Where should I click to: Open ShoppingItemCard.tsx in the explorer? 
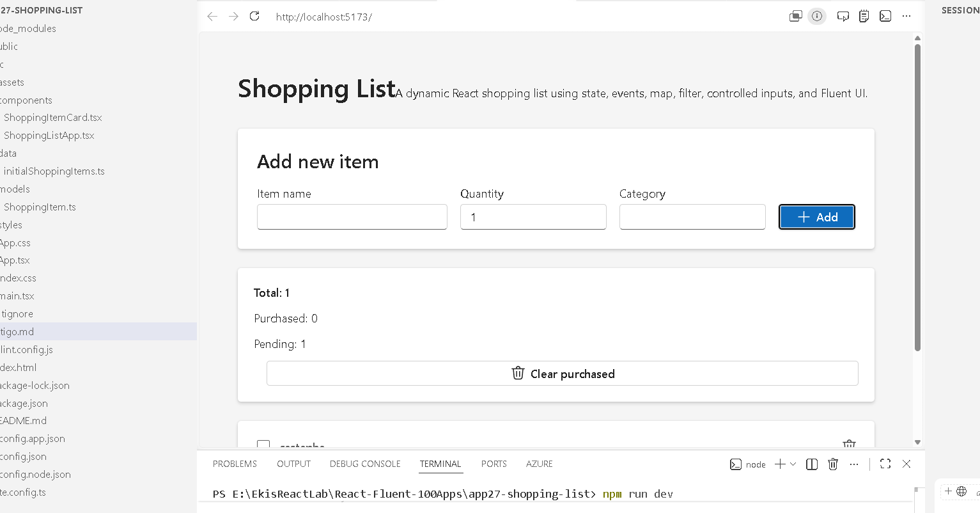point(53,118)
